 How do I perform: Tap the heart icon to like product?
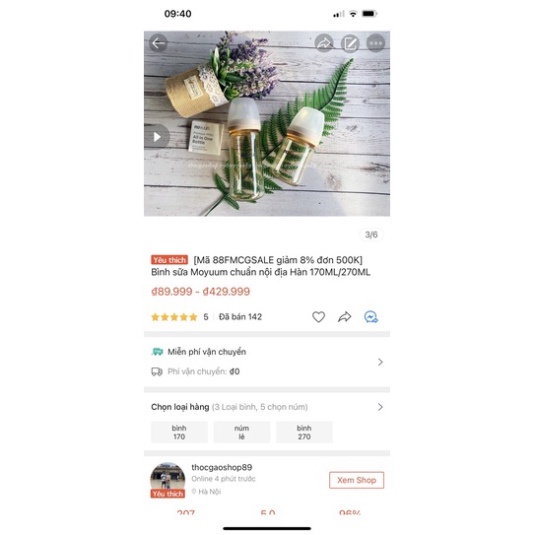point(318,317)
